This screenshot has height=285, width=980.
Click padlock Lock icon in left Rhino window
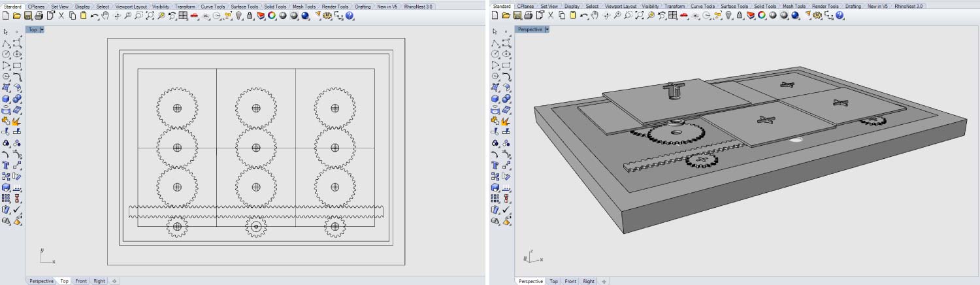[250, 16]
